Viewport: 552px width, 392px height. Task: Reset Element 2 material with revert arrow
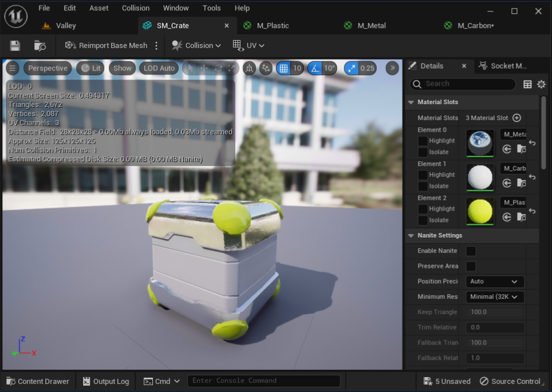click(532, 210)
